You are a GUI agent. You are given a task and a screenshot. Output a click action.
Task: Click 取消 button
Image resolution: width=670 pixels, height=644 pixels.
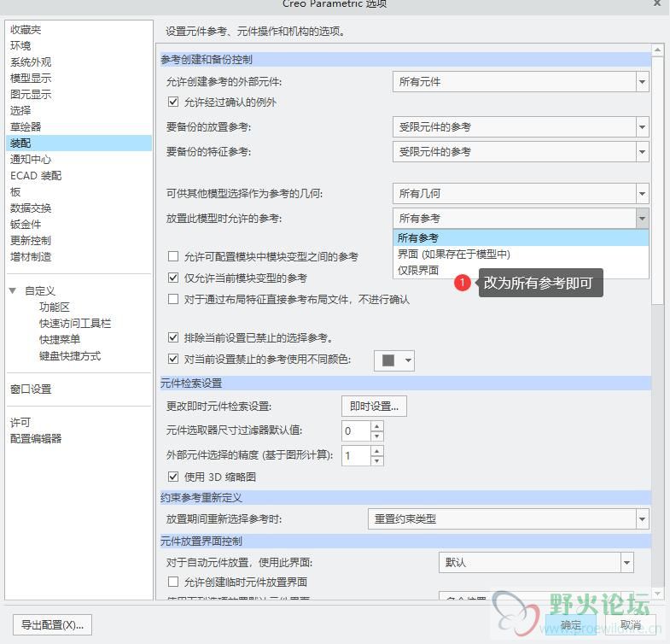(x=630, y=624)
